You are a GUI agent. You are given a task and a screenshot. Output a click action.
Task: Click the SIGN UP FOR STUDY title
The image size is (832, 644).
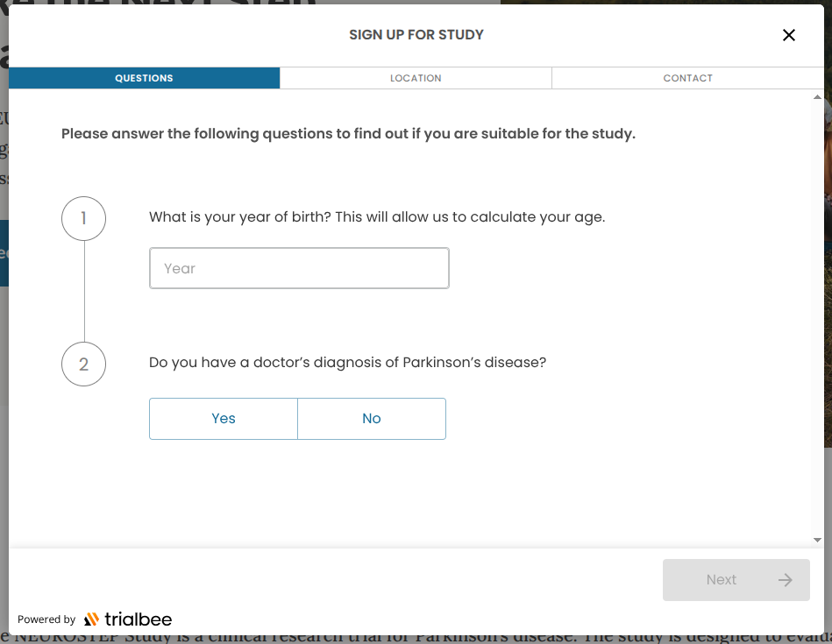tap(416, 35)
